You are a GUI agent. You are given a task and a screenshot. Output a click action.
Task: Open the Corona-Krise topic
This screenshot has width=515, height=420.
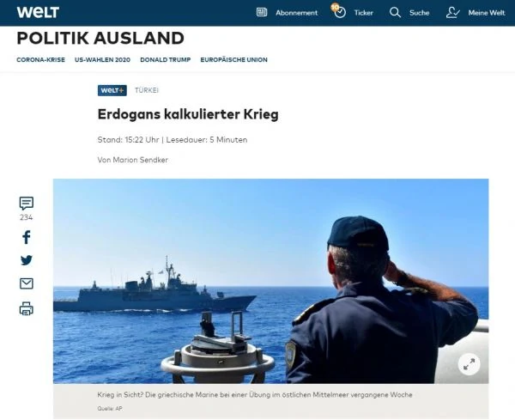point(40,60)
